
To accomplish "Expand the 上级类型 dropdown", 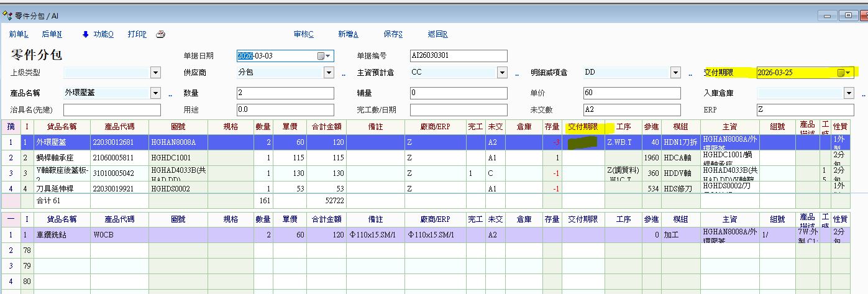I will 155,73.
